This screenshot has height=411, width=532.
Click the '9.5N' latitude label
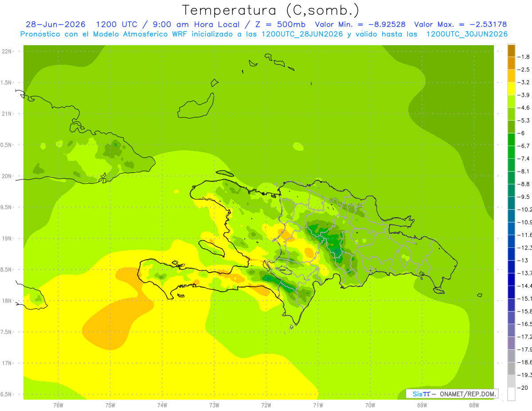6,207
